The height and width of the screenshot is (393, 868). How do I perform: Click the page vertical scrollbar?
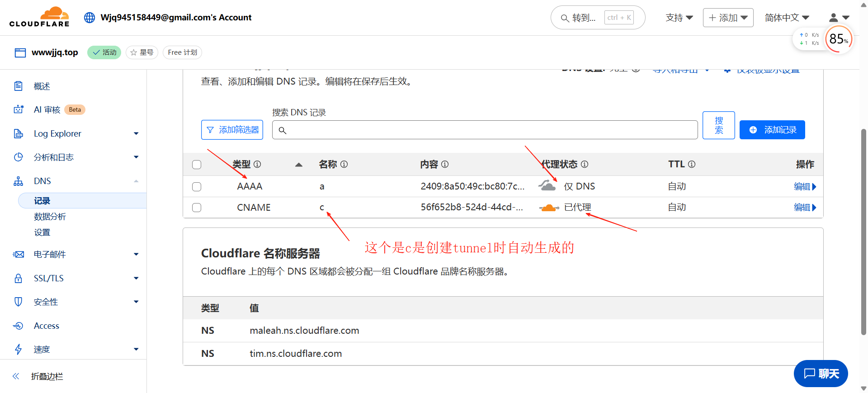[x=863, y=232]
